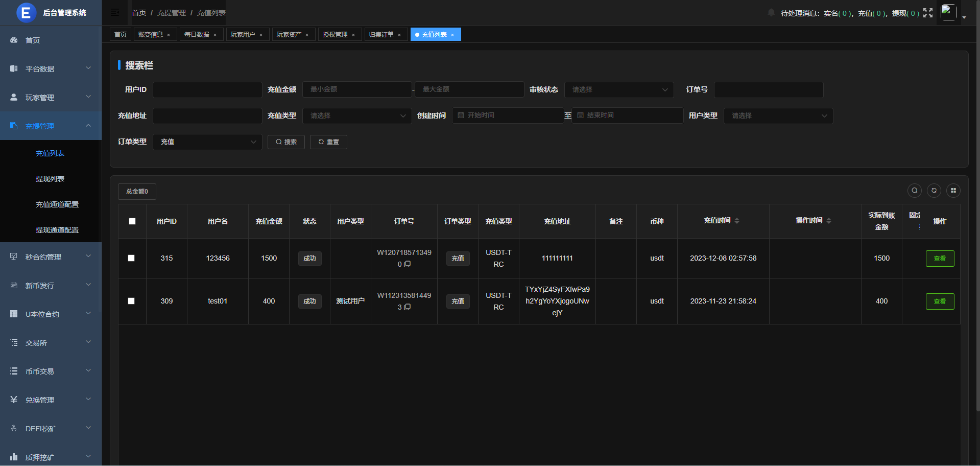Tick the checkbox for user test01 row
The height and width of the screenshot is (466, 980).
coord(131,301)
